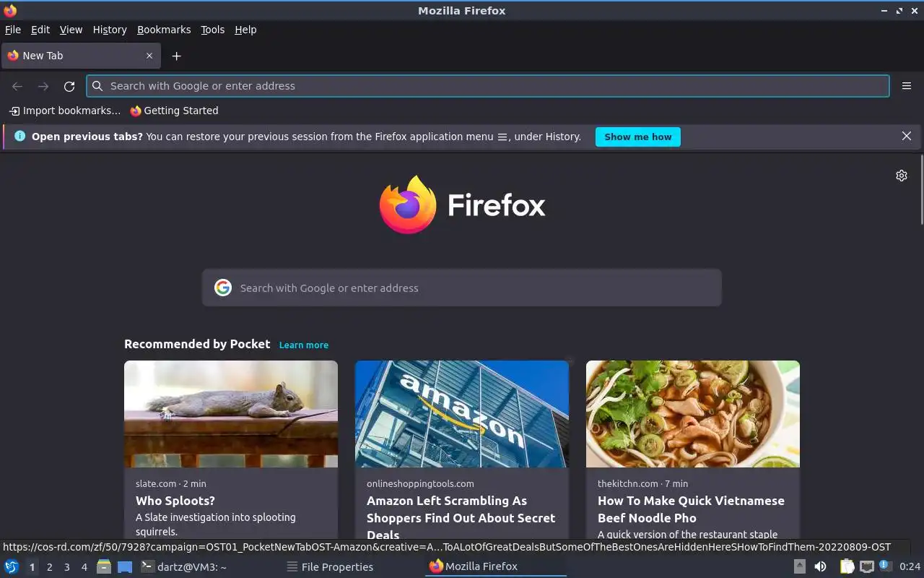Screen dimensions: 924x578
Task: Click the show desktop taskbar icon
Action: (125, 566)
